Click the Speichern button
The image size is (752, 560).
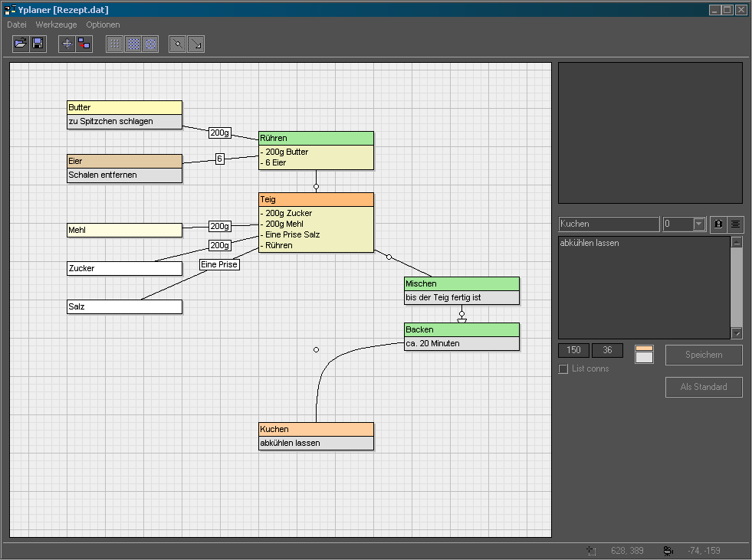coord(704,355)
